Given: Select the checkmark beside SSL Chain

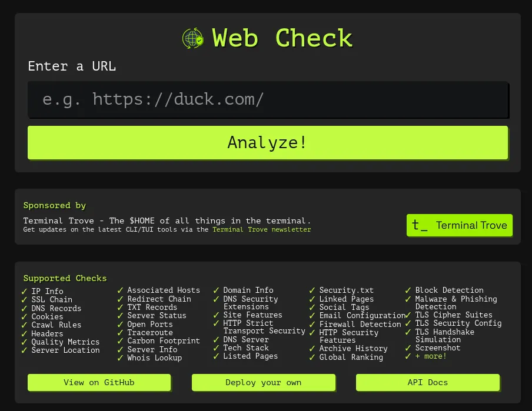Looking at the screenshot, I should 24,300.
